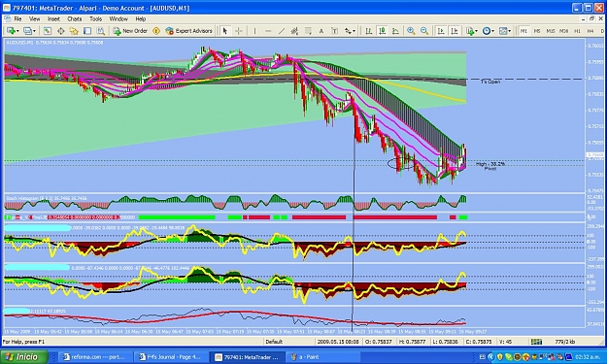Viewport: 607px width, 364px height.
Task: Select the H4 timeframe button
Action: pyautogui.click(x=590, y=31)
